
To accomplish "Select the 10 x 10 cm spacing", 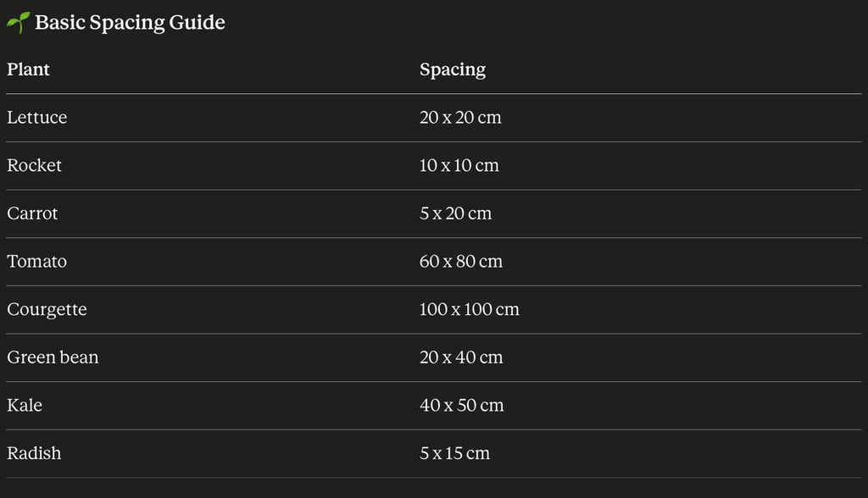I will [x=459, y=166].
